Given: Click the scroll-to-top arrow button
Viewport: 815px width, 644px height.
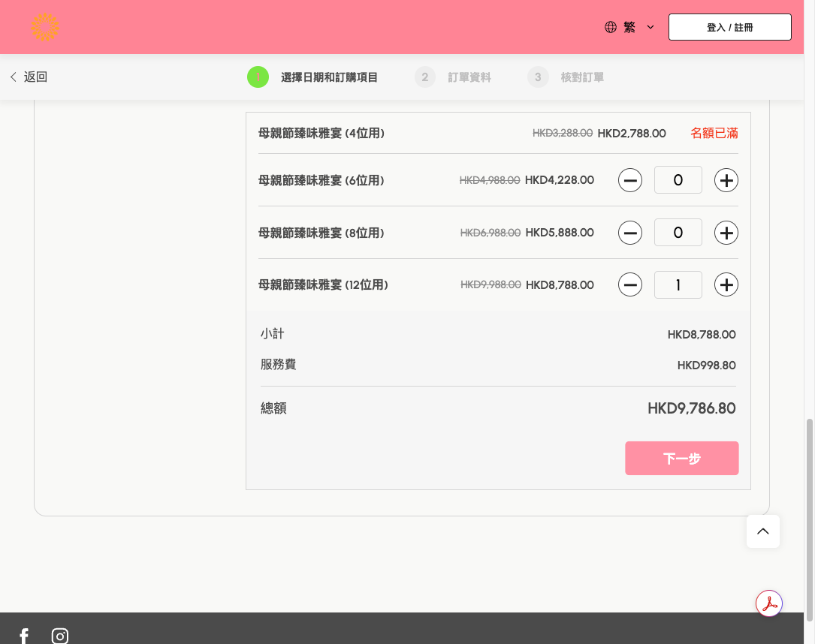Looking at the screenshot, I should [x=763, y=531].
